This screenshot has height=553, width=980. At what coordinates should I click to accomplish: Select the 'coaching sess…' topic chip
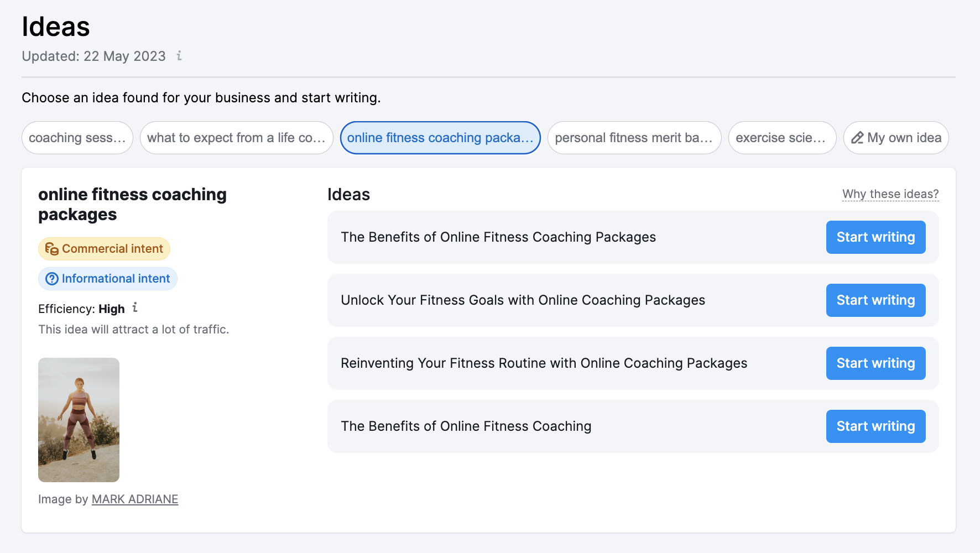77,138
